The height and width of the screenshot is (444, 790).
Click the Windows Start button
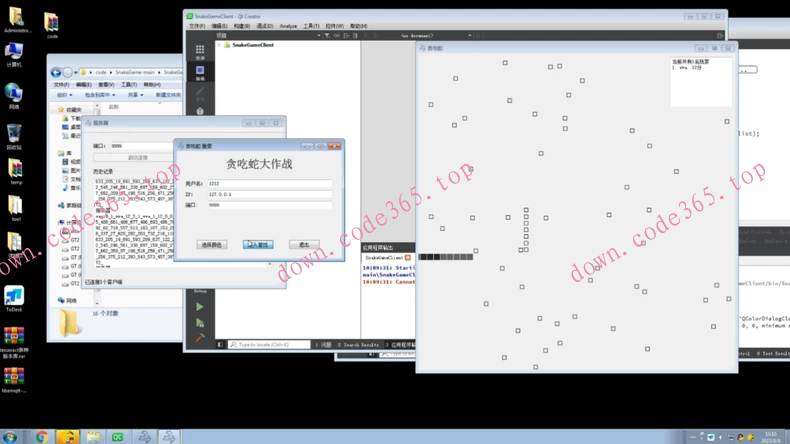pyautogui.click(x=10, y=437)
